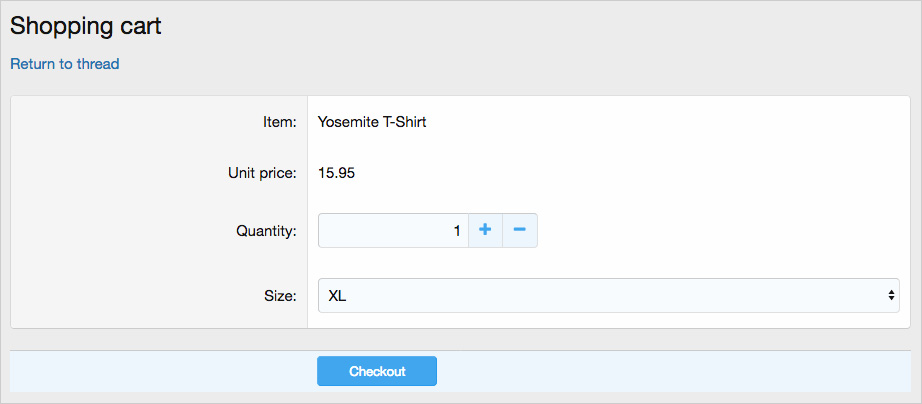
Task: Click the Size: label
Action: [280, 296]
